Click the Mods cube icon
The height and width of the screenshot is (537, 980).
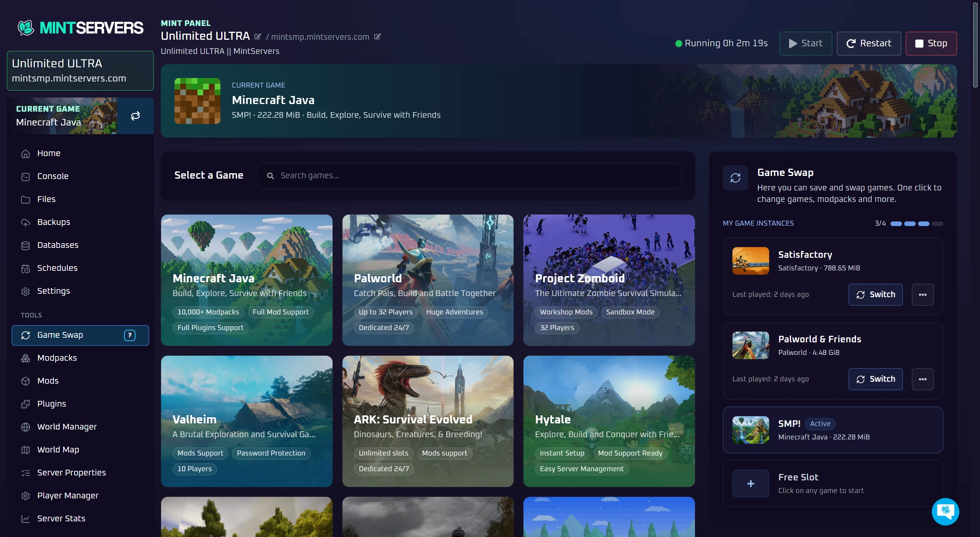pos(26,381)
